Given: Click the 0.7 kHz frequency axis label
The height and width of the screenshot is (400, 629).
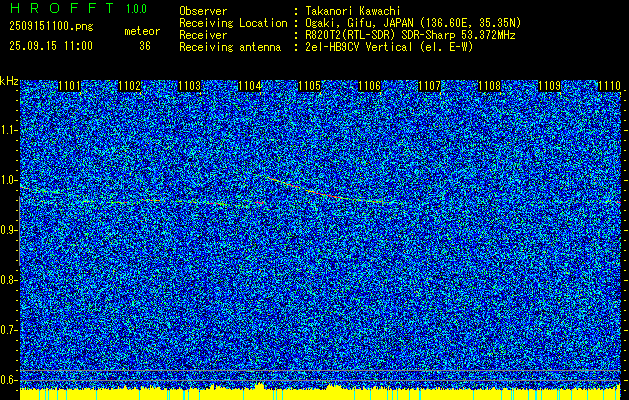Looking at the screenshot, I should (x=8, y=330).
